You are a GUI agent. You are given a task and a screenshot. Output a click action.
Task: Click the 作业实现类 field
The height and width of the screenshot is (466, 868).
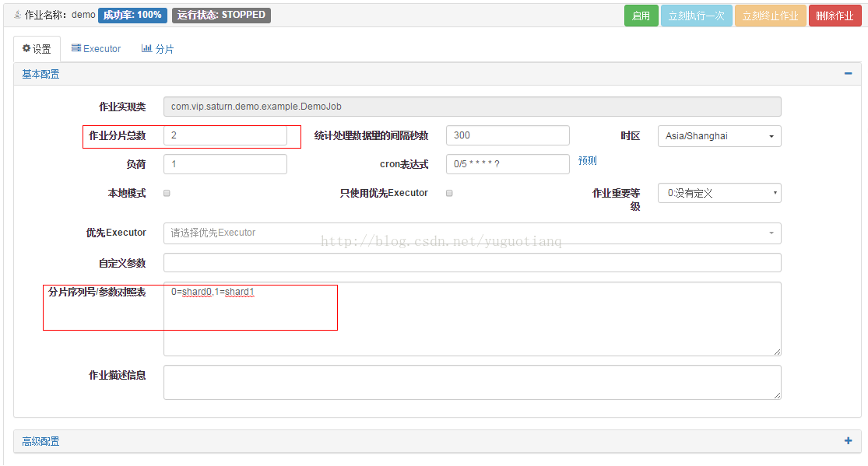(x=473, y=107)
